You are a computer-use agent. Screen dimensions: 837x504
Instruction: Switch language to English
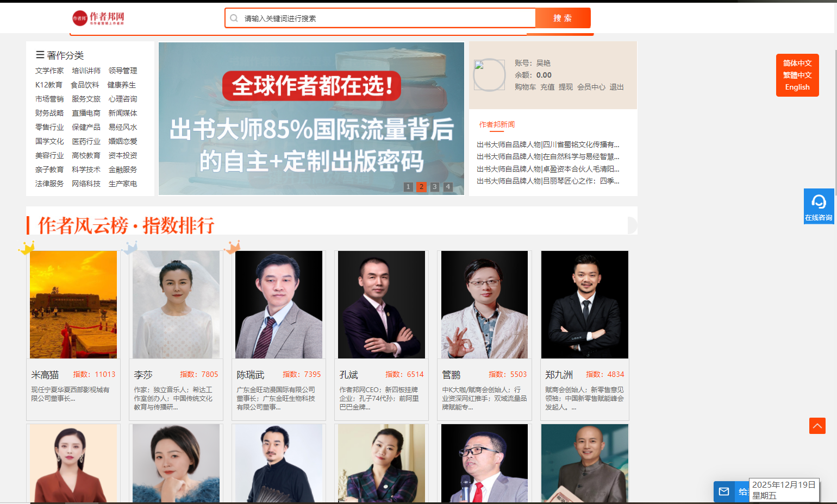(x=797, y=87)
